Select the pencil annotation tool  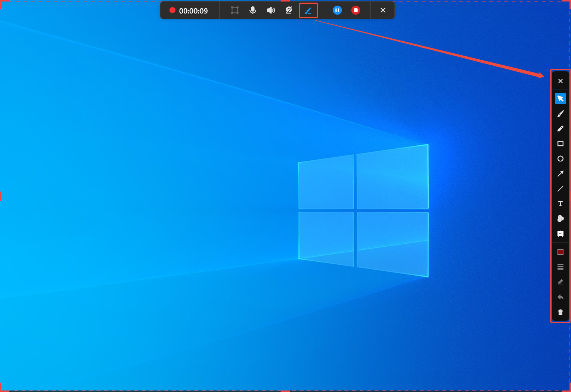click(560, 128)
